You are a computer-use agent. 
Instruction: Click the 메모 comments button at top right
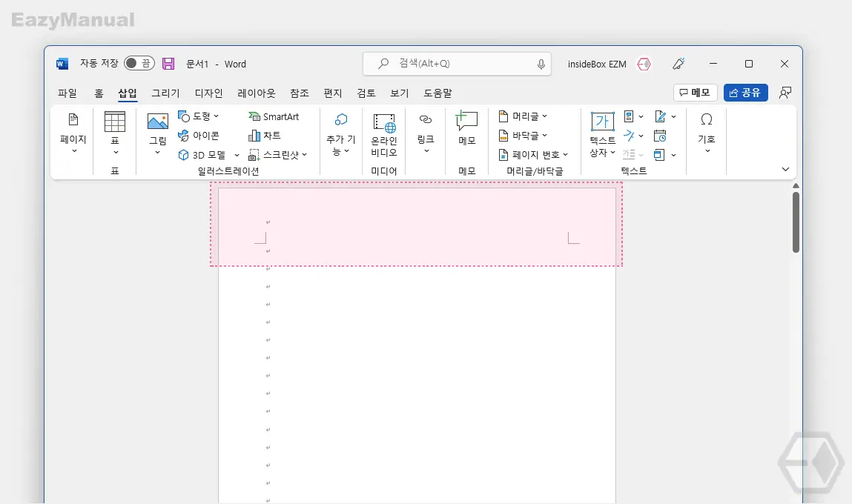tap(695, 93)
